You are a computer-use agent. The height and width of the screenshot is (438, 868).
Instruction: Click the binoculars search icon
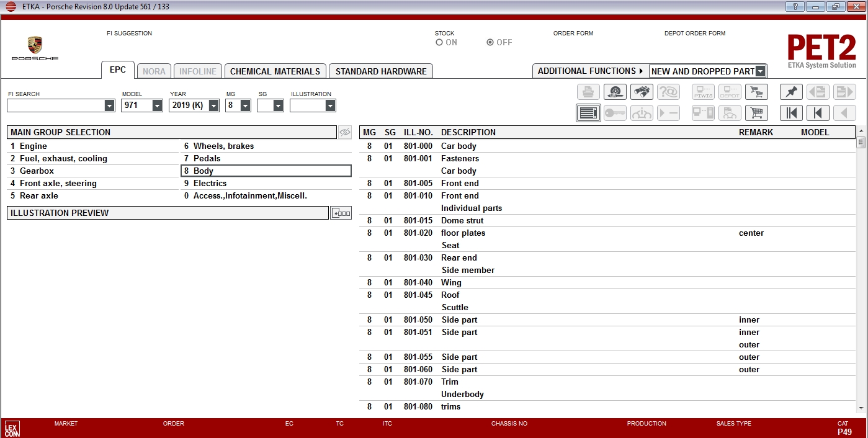point(642,92)
